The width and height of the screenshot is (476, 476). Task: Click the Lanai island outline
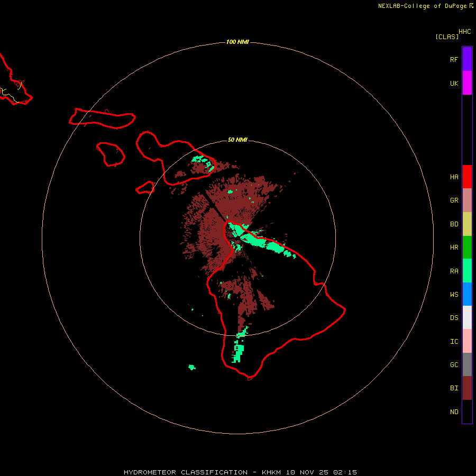coord(111,154)
